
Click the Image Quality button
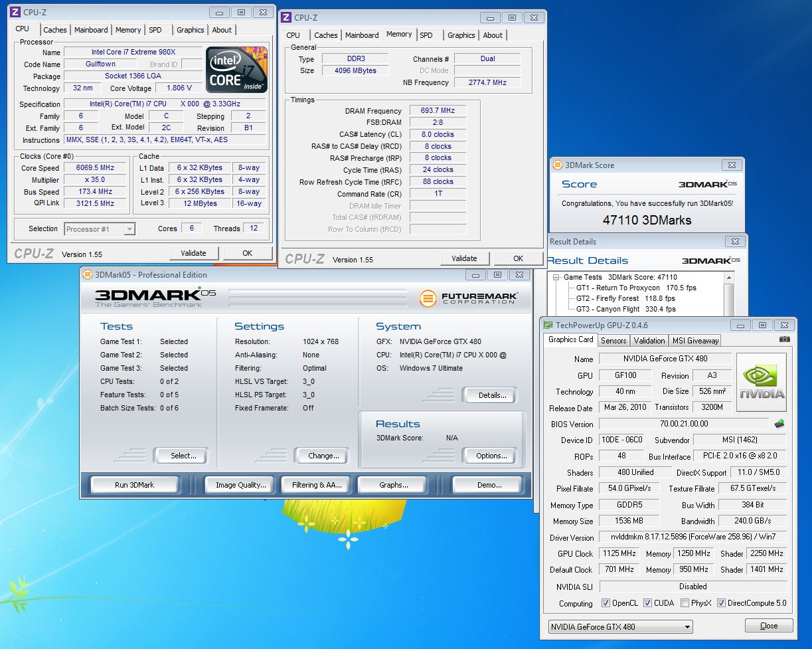[241, 485]
